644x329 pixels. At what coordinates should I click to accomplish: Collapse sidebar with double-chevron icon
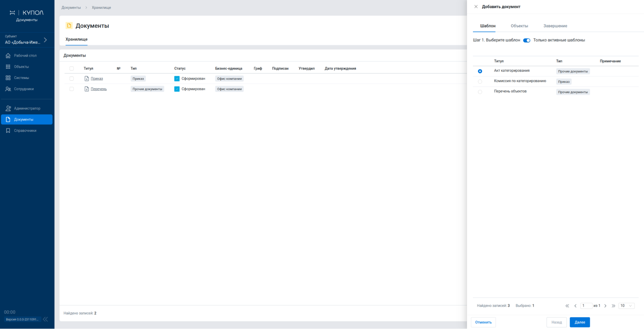(45, 319)
